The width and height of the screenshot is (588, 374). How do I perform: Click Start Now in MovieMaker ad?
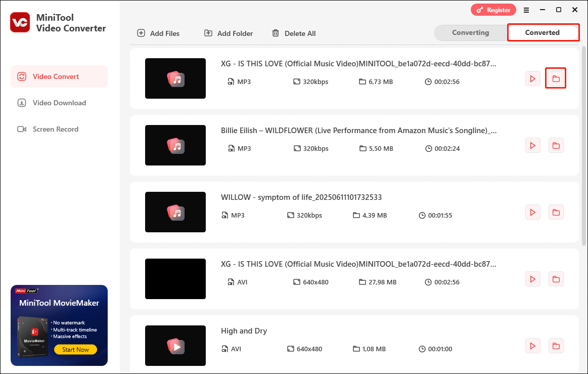click(x=75, y=350)
